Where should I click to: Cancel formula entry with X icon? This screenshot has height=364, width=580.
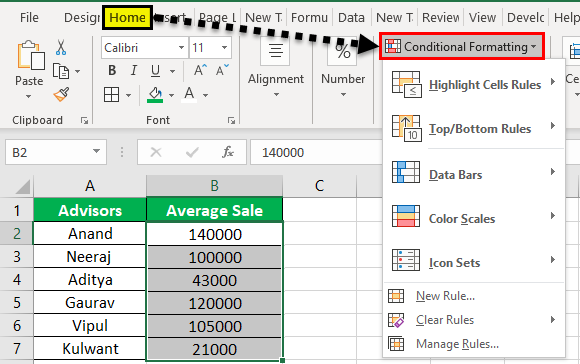click(156, 152)
